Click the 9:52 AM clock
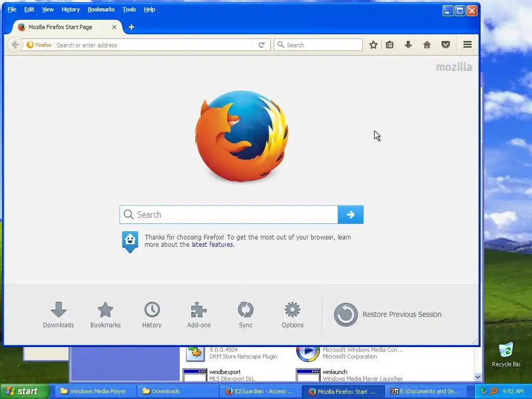This screenshot has width=532, height=399. [513, 391]
